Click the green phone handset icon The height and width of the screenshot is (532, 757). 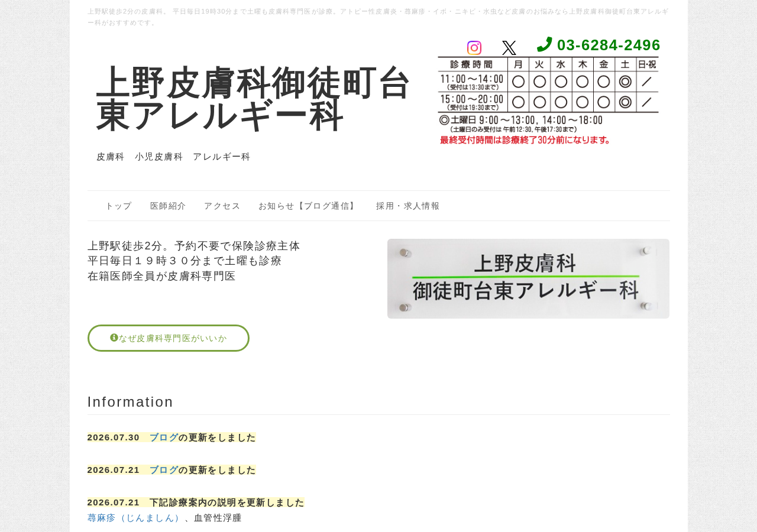[x=545, y=44]
